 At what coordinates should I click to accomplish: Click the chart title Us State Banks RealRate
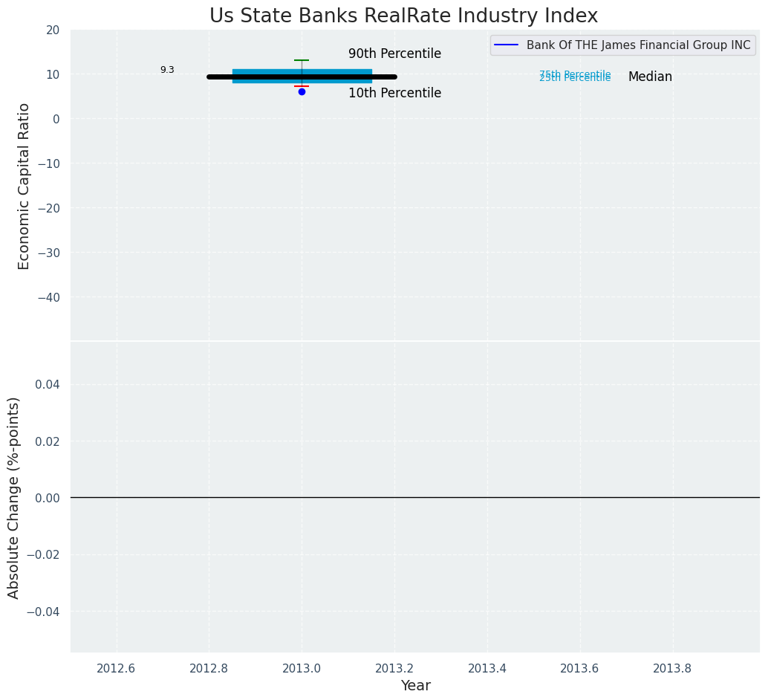point(403,16)
